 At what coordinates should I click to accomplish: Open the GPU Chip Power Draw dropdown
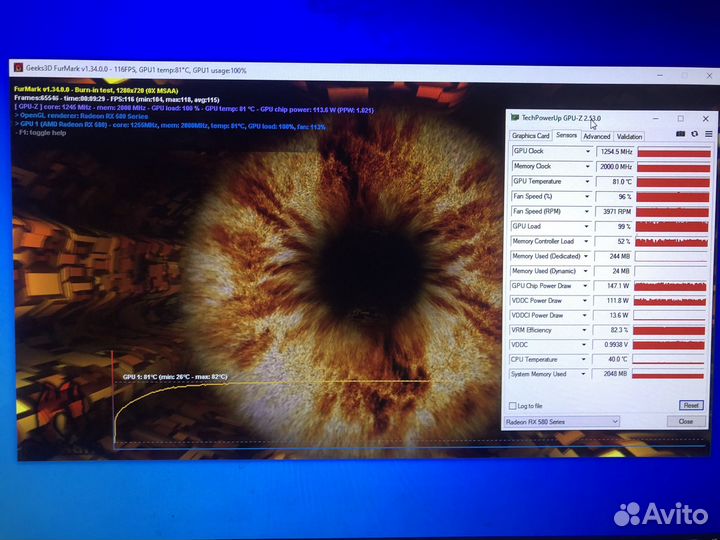point(585,286)
